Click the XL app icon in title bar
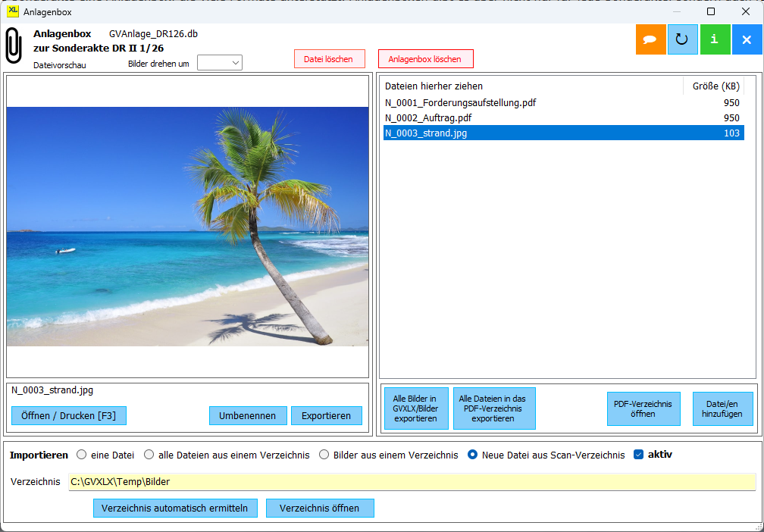Image resolution: width=764 pixels, height=532 pixels. pos(13,11)
